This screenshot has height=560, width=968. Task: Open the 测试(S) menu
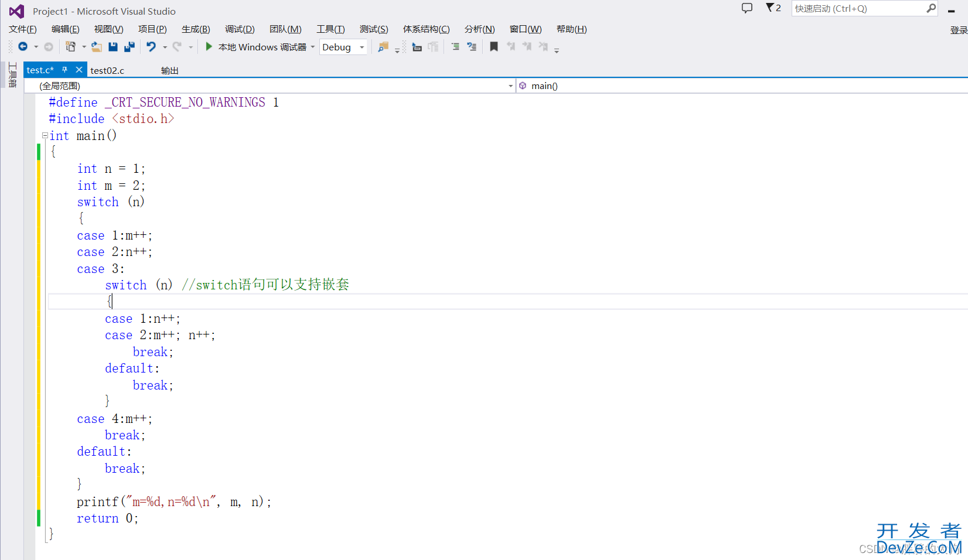coord(374,29)
